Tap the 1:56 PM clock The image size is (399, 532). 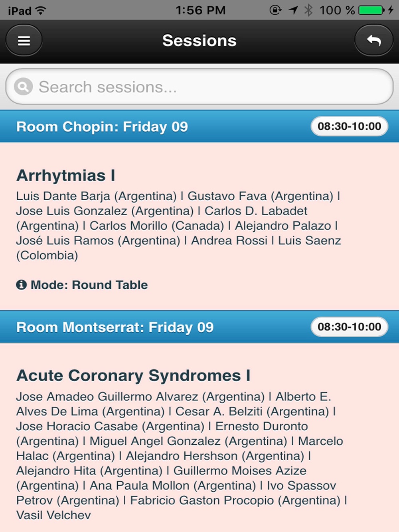tap(201, 10)
